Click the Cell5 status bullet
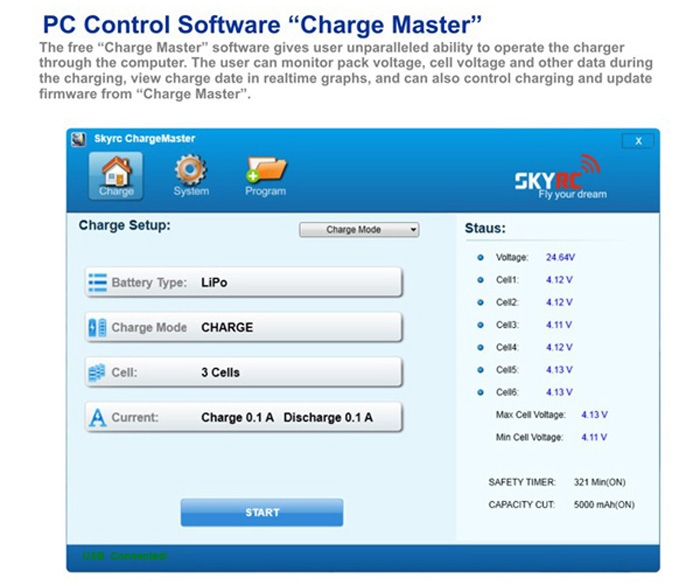Image resolution: width=700 pixels, height=585 pixels. point(480,370)
